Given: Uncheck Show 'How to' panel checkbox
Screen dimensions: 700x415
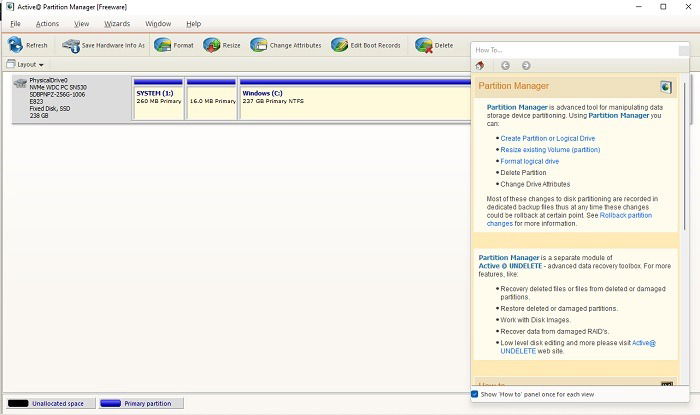Looking at the screenshot, I should coord(475,394).
